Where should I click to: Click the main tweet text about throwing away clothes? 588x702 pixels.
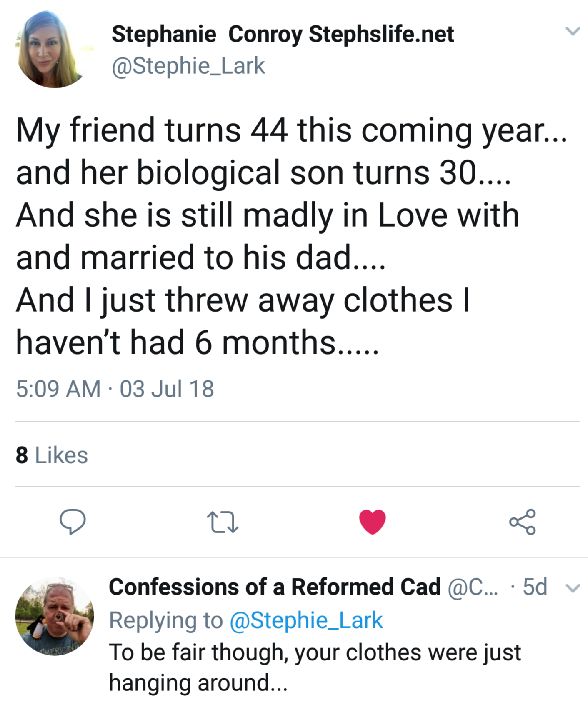(291, 235)
